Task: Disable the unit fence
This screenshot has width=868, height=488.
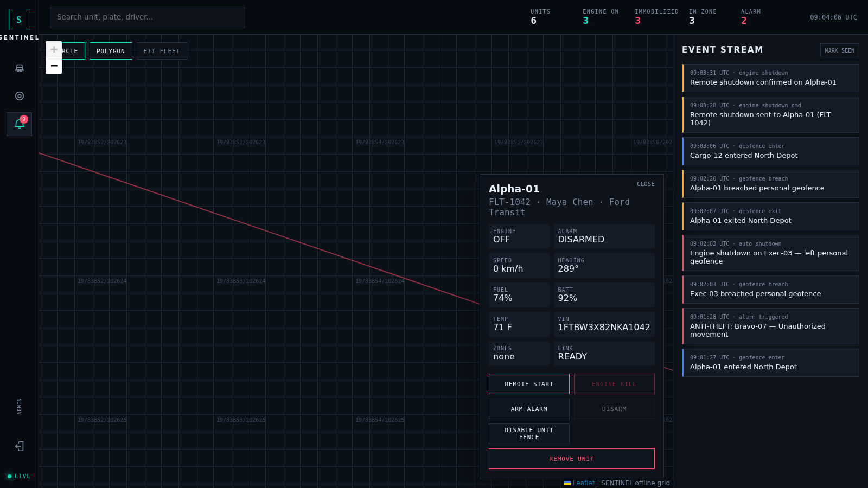Action: [529, 434]
